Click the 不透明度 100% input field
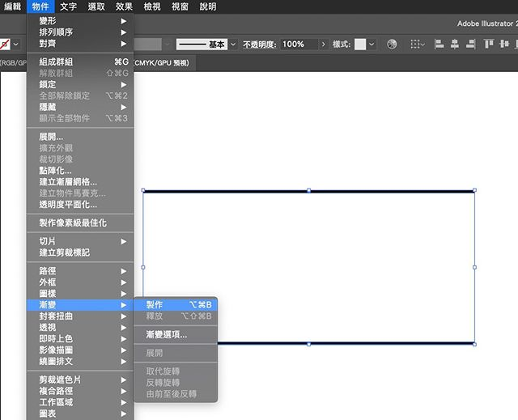The width and height of the screenshot is (518, 420). pos(299,45)
